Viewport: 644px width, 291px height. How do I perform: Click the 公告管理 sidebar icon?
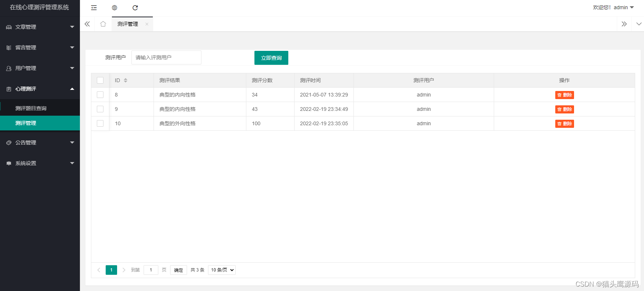pyautogui.click(x=9, y=143)
